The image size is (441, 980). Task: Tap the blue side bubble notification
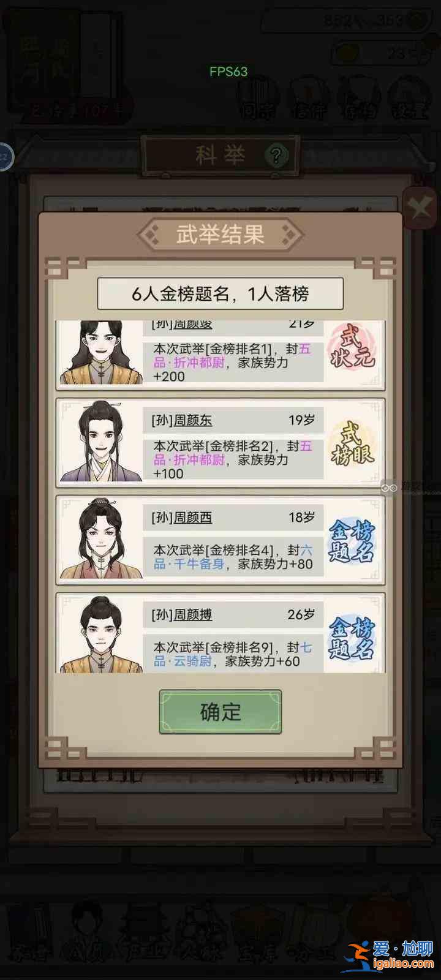(x=5, y=157)
